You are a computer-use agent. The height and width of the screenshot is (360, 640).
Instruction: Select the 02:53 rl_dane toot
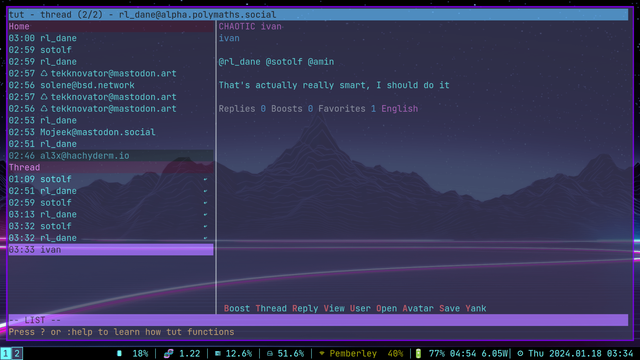[111, 120]
